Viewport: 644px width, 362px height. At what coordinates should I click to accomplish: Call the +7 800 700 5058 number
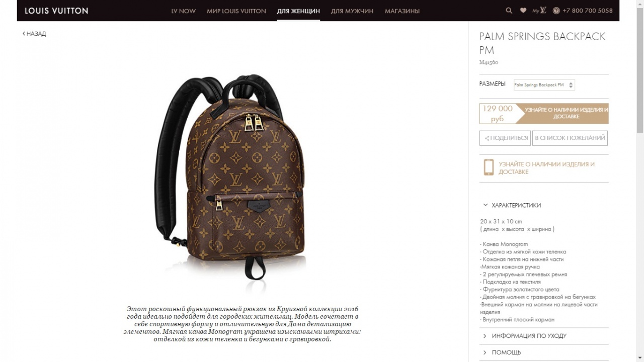point(588,11)
